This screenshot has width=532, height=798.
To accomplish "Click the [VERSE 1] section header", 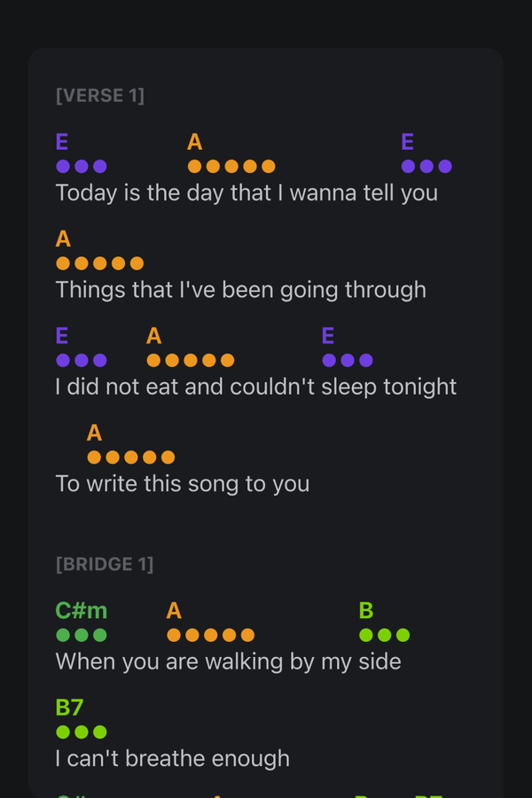I will [99, 96].
